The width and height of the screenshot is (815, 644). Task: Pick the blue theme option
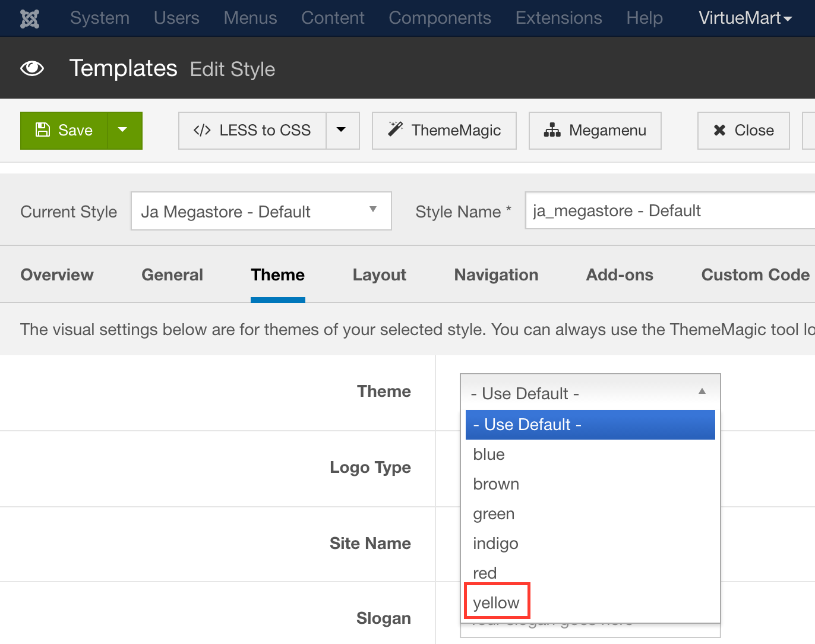pyautogui.click(x=489, y=454)
